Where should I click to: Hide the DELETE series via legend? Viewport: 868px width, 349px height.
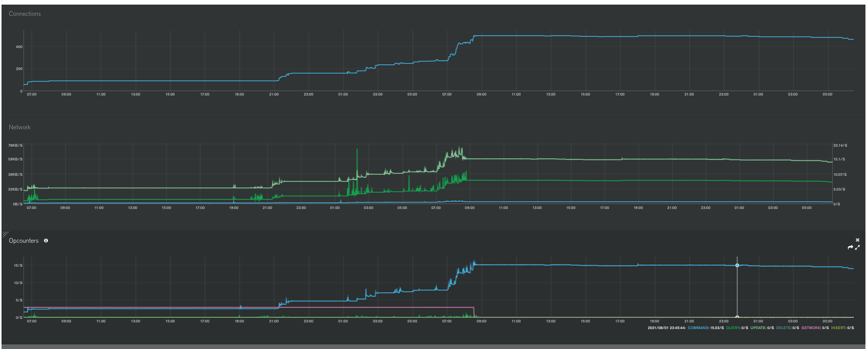point(783,328)
